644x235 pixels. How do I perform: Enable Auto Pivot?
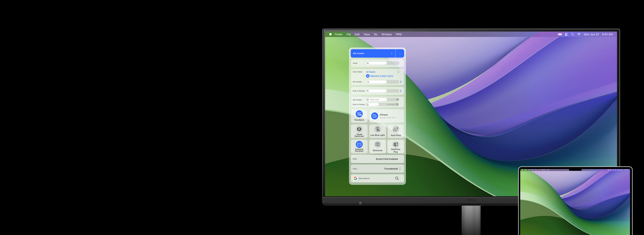click(396, 131)
